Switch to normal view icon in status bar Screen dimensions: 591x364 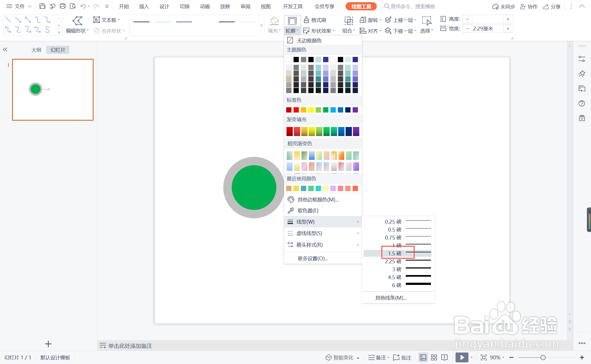pos(423,357)
